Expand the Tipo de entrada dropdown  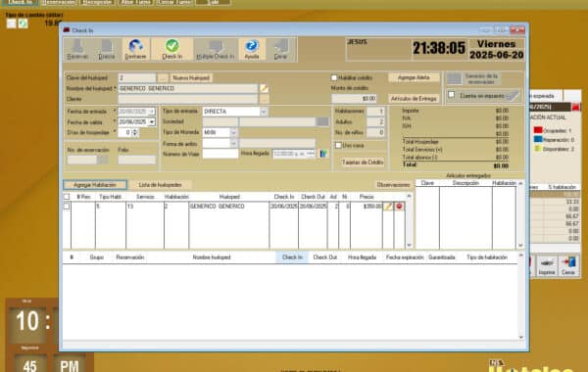point(264,112)
